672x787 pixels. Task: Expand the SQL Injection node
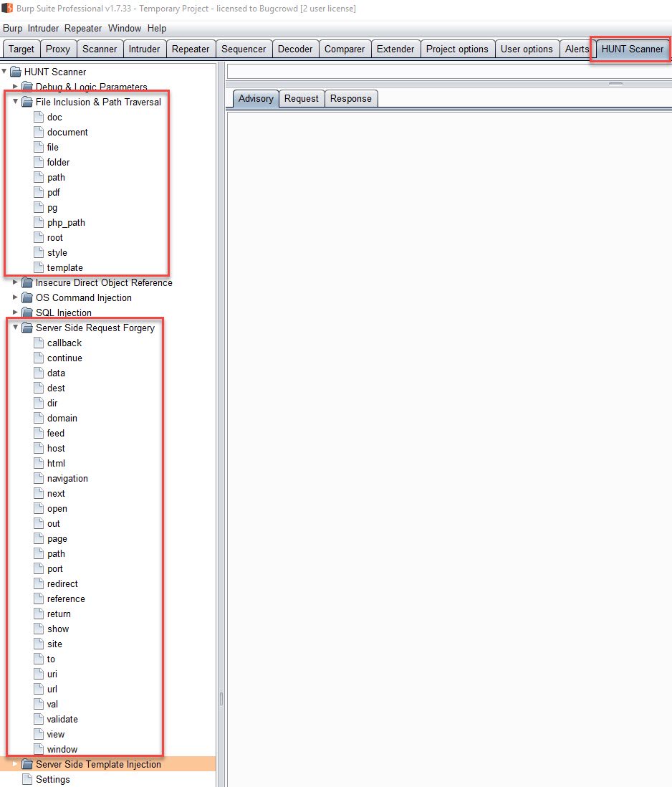15,313
